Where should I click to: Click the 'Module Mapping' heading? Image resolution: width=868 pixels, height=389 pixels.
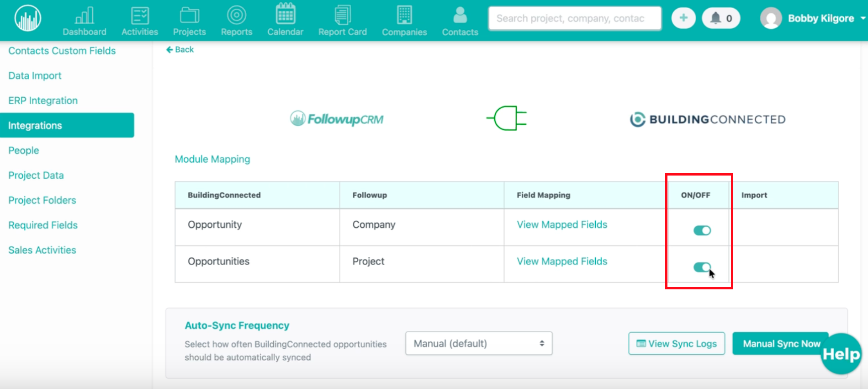click(212, 159)
